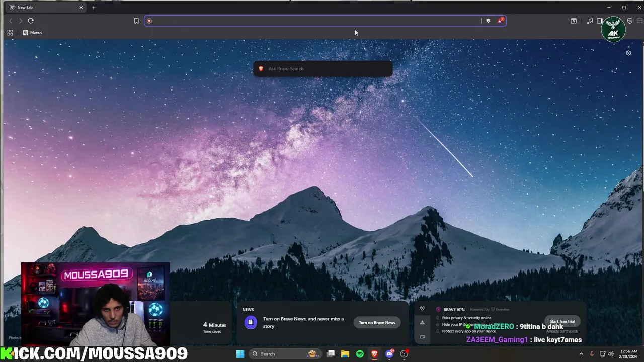The width and height of the screenshot is (644, 362).
Task: Click the Brave News newspaper icon
Action: [251, 322]
